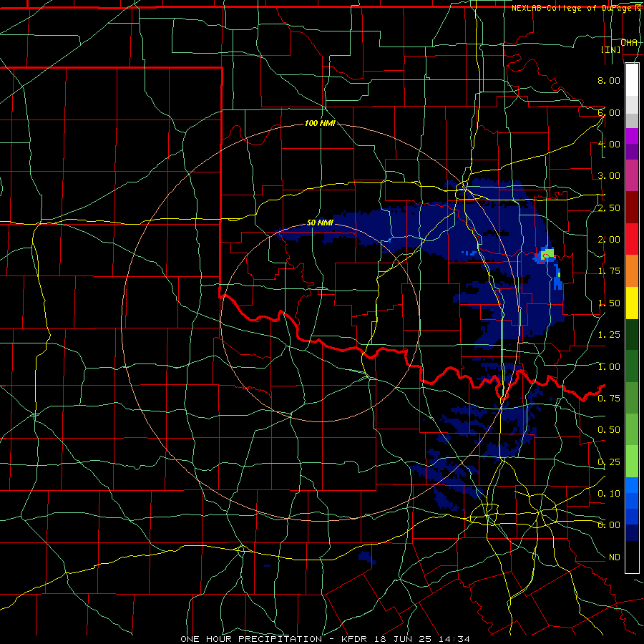Click the "0.25" legend value
644x644 pixels.
[609, 462]
